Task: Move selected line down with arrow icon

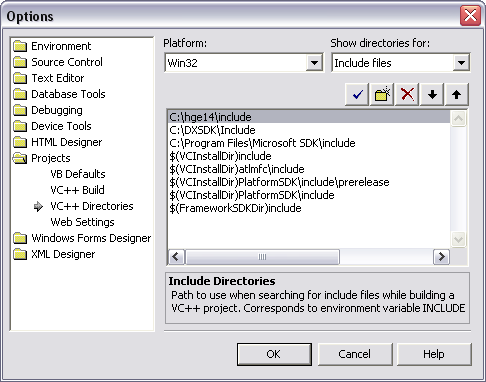Action: pos(432,95)
